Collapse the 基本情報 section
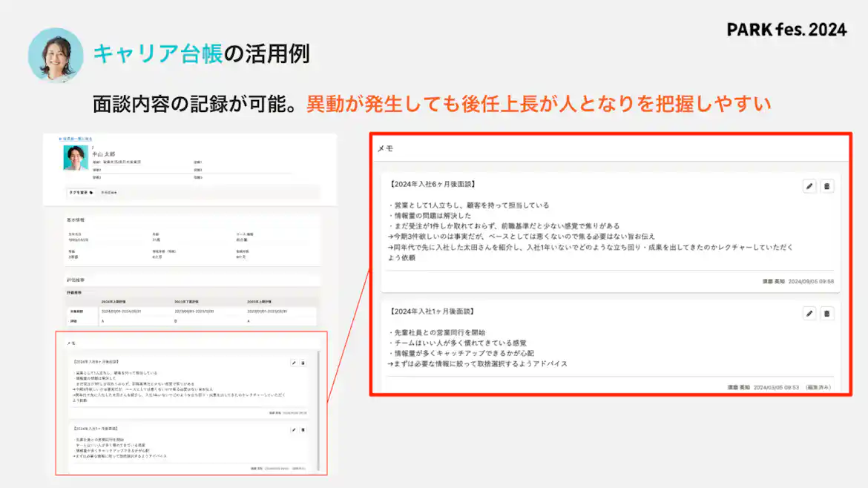This screenshot has width=868, height=488. coord(76,219)
